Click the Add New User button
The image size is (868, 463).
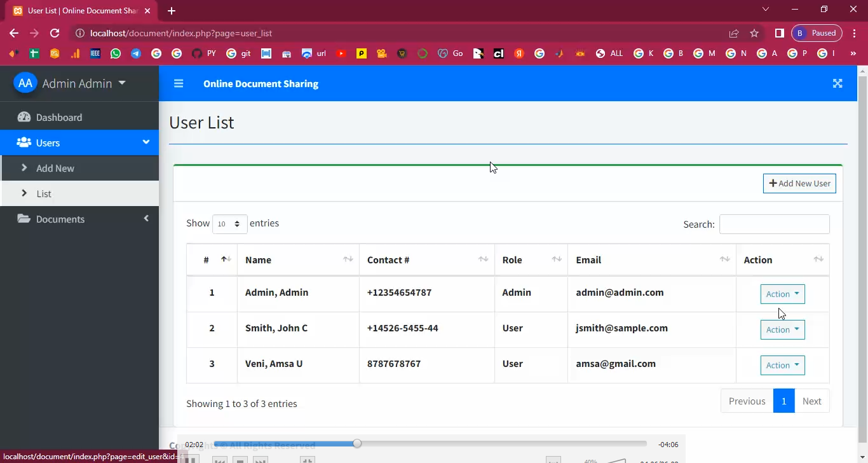(799, 183)
